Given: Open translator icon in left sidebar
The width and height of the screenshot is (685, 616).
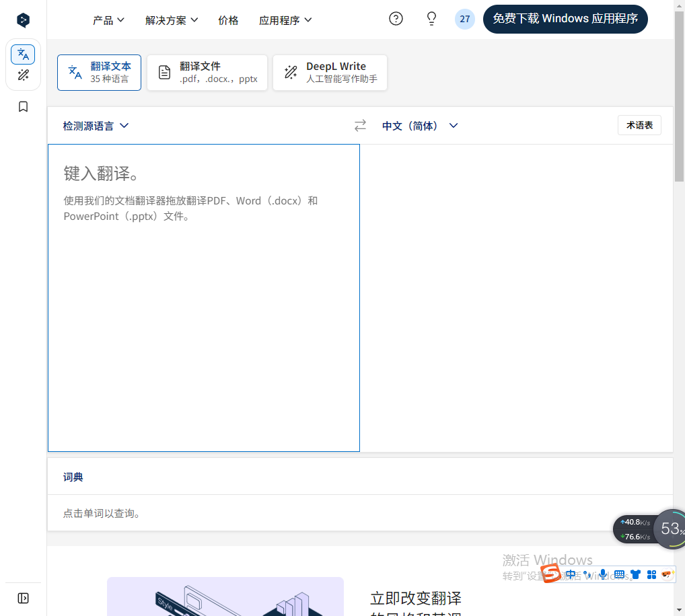Looking at the screenshot, I should click(23, 54).
